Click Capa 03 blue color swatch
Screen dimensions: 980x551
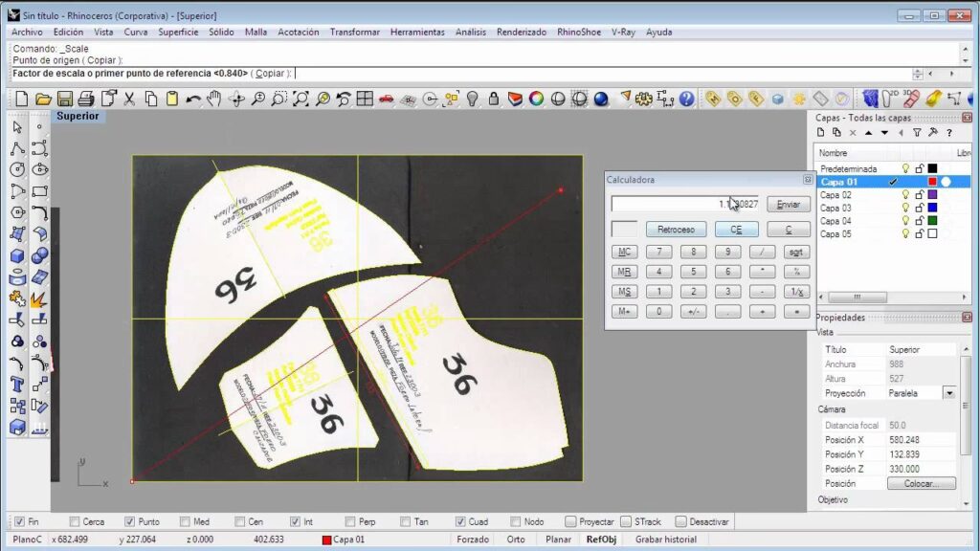pyautogui.click(x=932, y=208)
